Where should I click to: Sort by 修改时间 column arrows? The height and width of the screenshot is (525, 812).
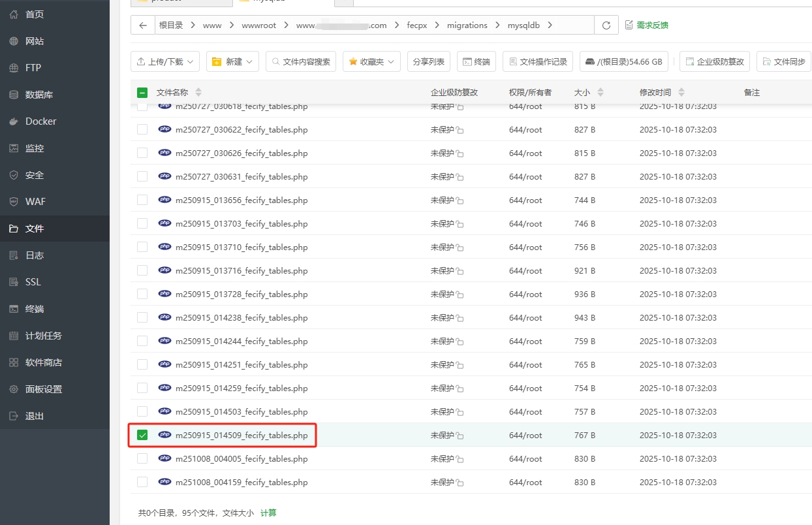pyautogui.click(x=681, y=93)
